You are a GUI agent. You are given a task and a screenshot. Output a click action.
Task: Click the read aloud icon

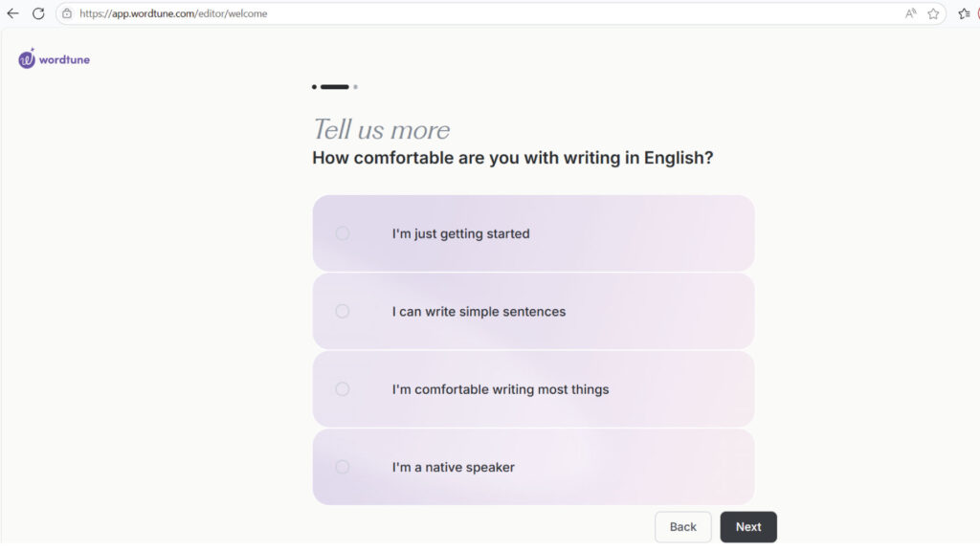[x=911, y=13]
